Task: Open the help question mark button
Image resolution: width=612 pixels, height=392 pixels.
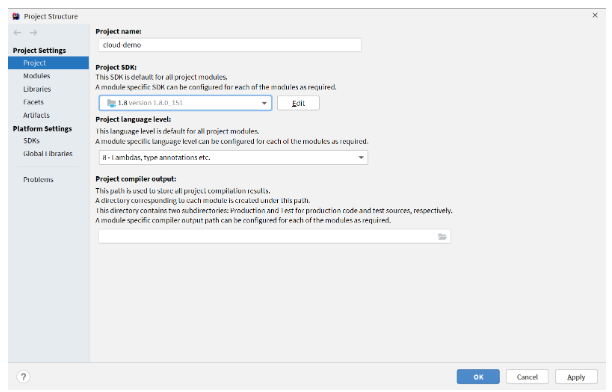Action: 23,377
